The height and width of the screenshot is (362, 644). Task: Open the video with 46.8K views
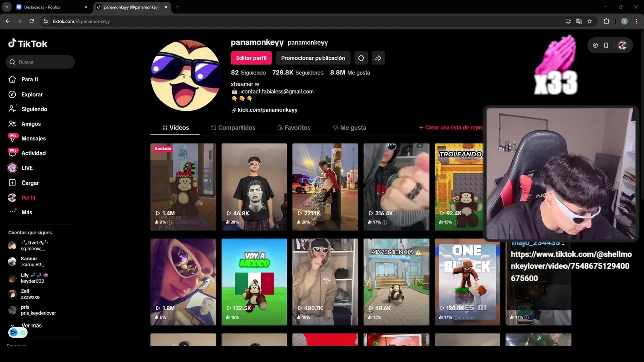(254, 187)
